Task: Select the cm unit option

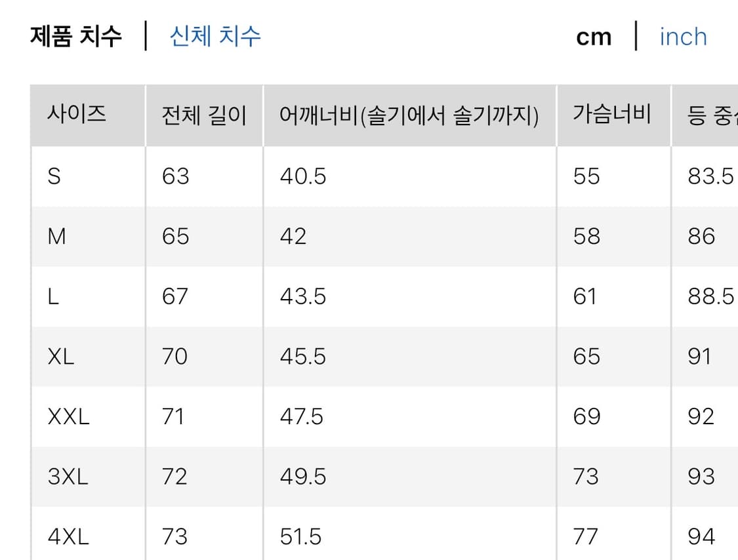Action: coord(594,37)
